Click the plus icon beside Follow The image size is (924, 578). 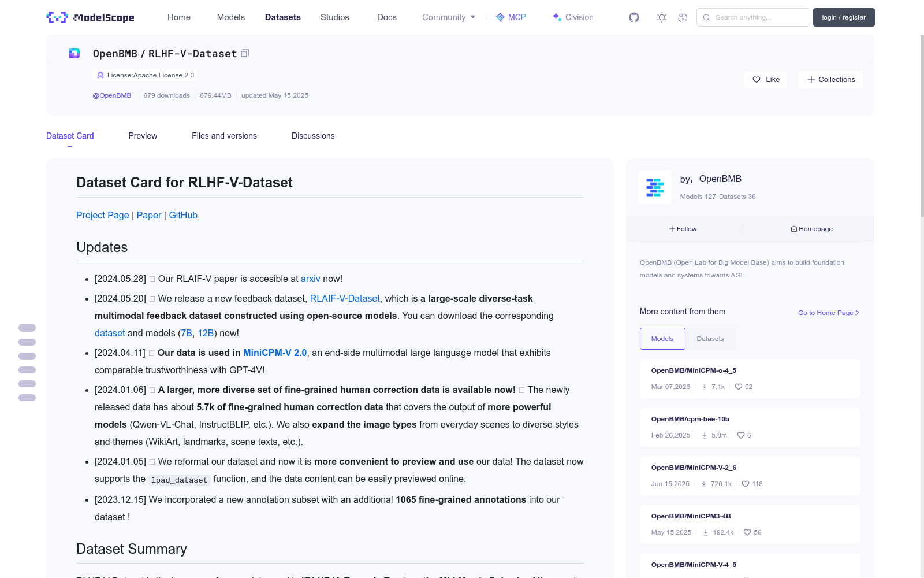672,229
